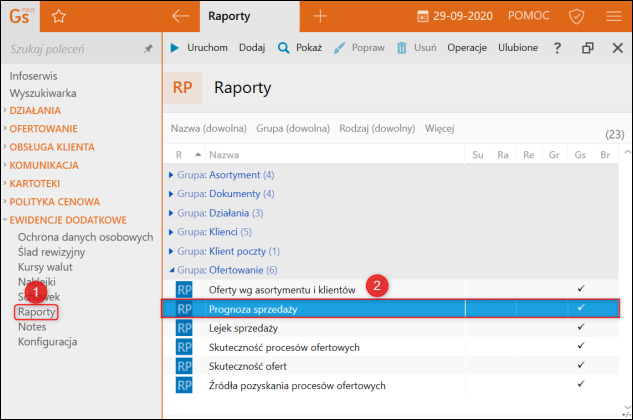Open the Ulubione menu
The width and height of the screenshot is (633, 420).
(x=518, y=48)
